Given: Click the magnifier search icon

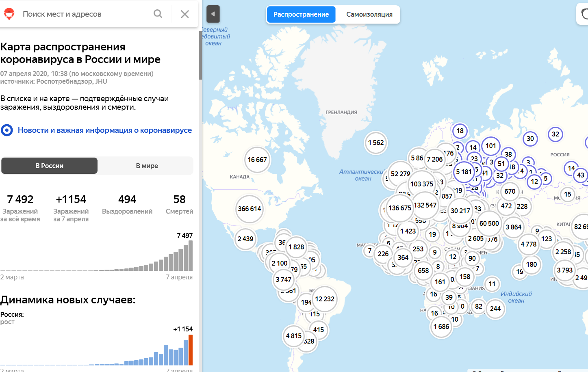Looking at the screenshot, I should tap(158, 14).
